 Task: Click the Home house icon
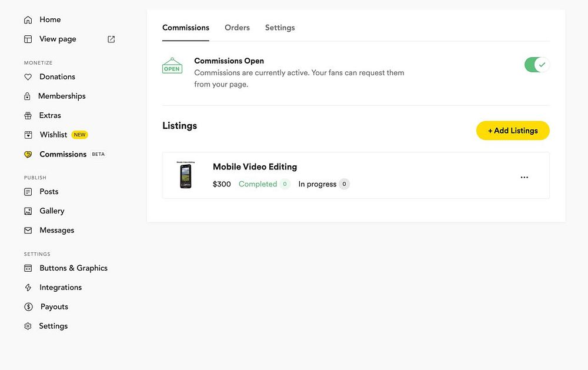pos(28,20)
